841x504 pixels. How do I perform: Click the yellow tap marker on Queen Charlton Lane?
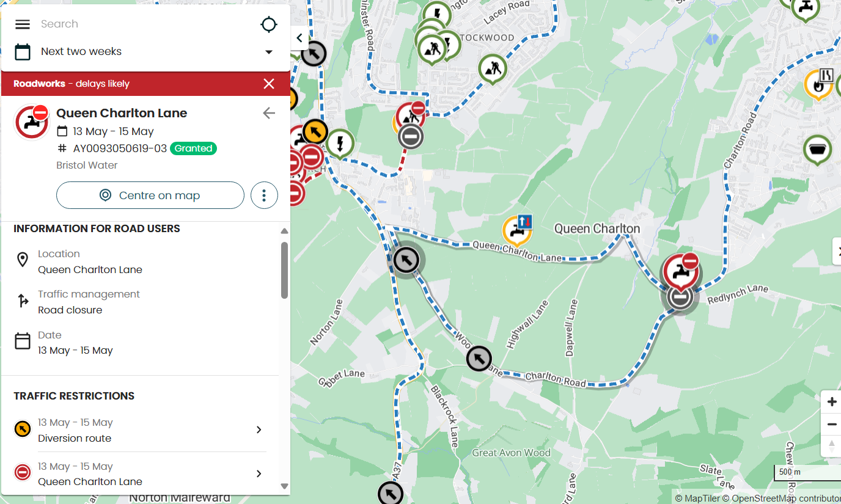pyautogui.click(x=517, y=230)
